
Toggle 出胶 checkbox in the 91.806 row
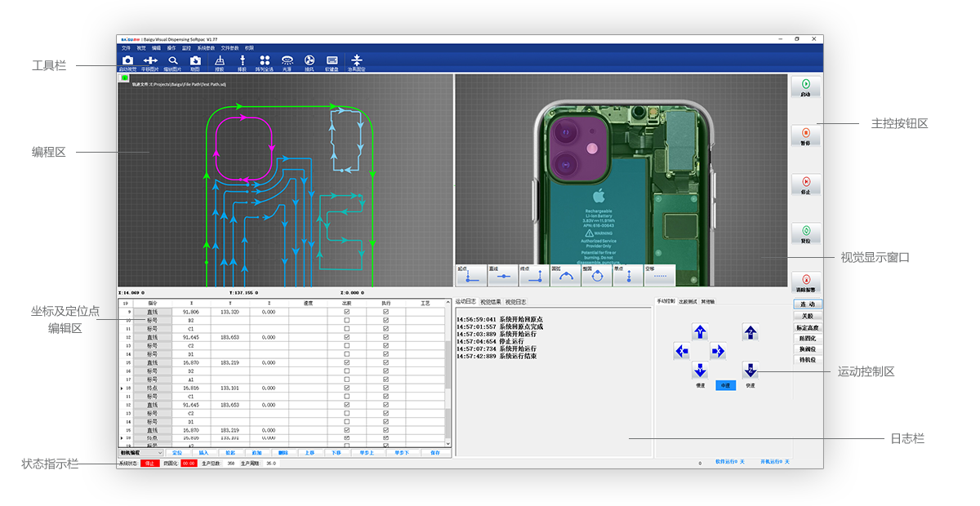[x=347, y=312]
